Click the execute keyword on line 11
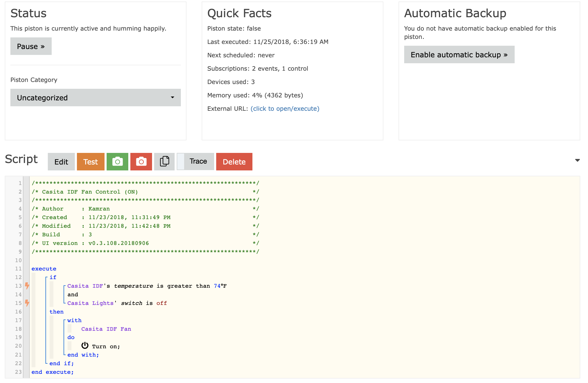 click(44, 269)
